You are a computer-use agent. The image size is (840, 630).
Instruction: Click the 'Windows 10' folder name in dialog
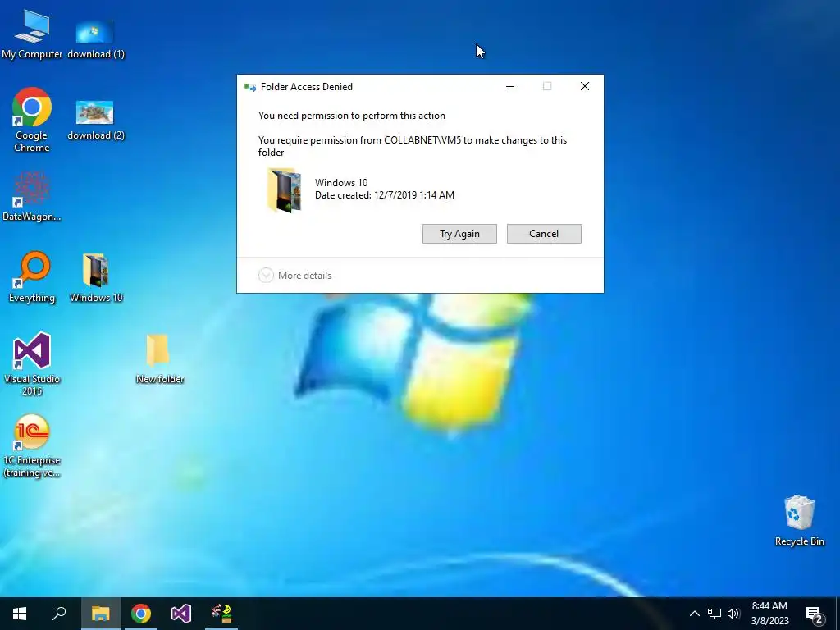point(341,183)
